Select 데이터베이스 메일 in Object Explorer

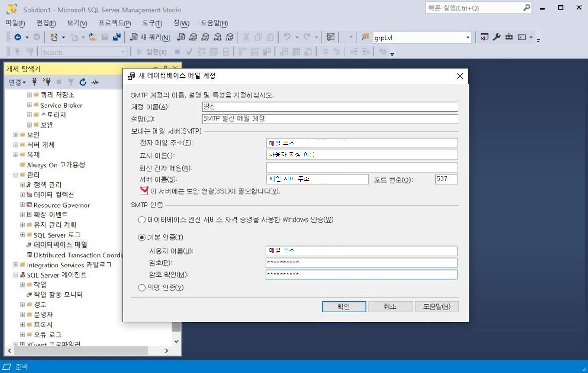point(61,245)
